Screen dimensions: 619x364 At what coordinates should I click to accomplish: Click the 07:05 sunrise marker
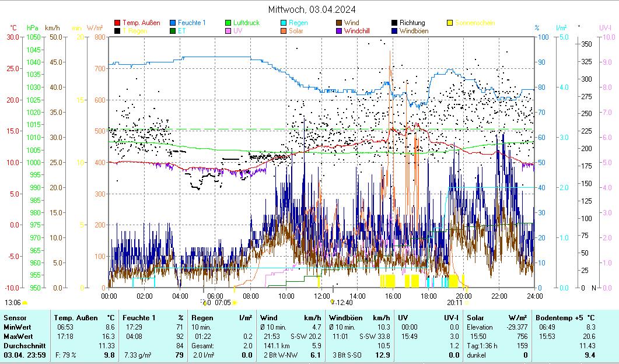[223, 303]
